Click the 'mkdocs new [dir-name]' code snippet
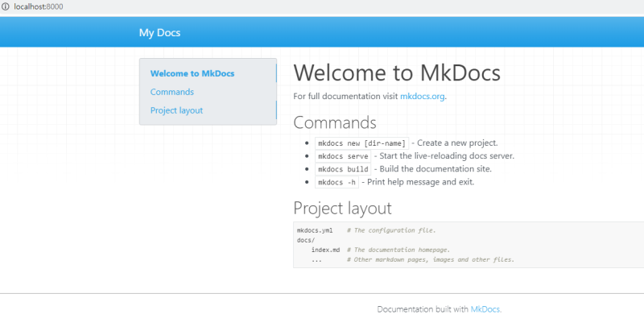The width and height of the screenshot is (644, 331). (x=361, y=143)
